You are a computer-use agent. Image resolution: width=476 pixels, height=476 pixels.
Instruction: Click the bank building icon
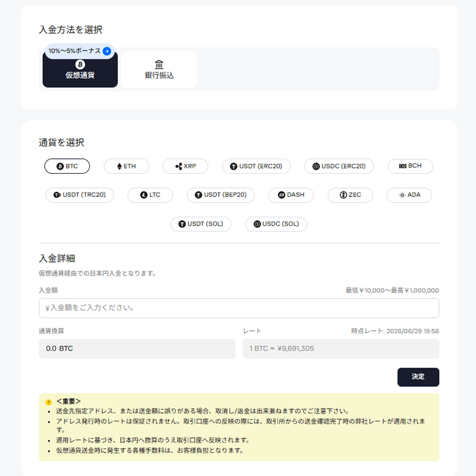pos(159,64)
